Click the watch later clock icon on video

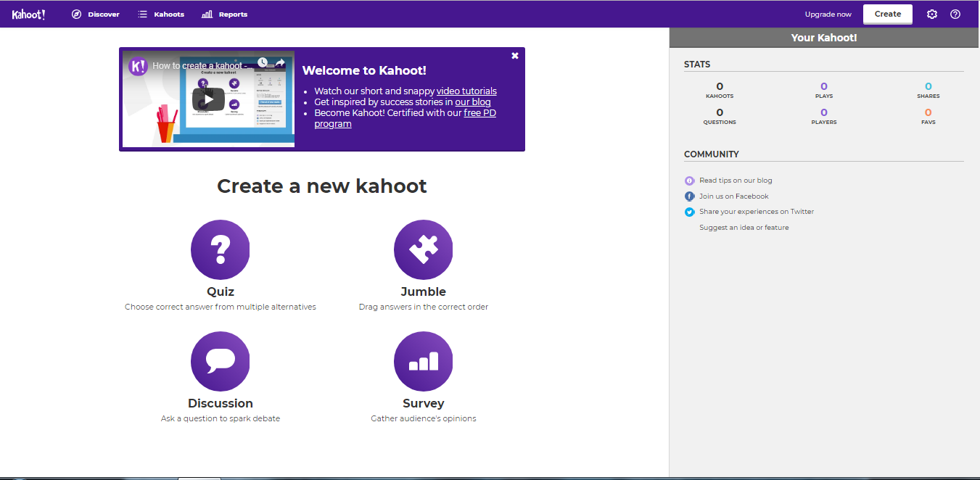pos(263,63)
